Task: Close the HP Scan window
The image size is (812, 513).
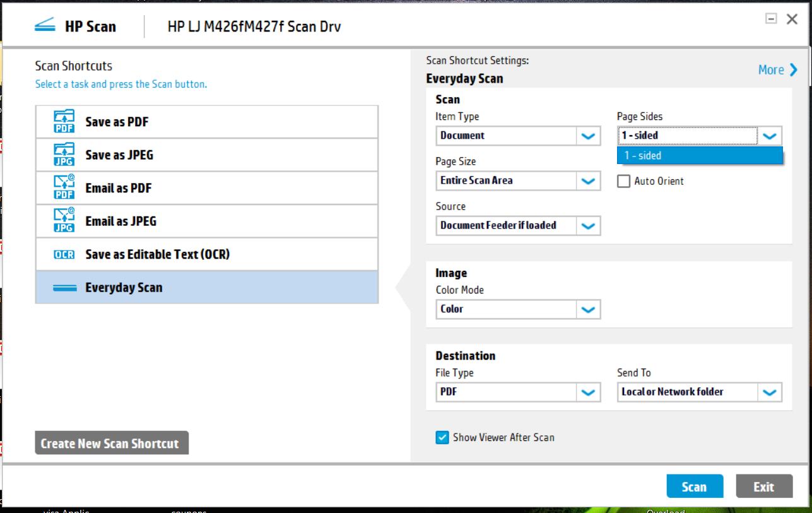Action: point(792,19)
